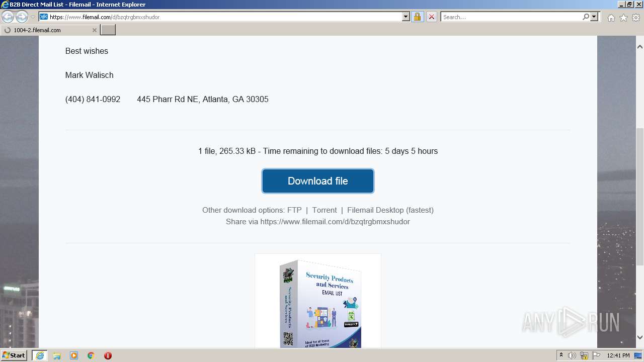
Task: Click the network tray icon
Action: (x=584, y=355)
